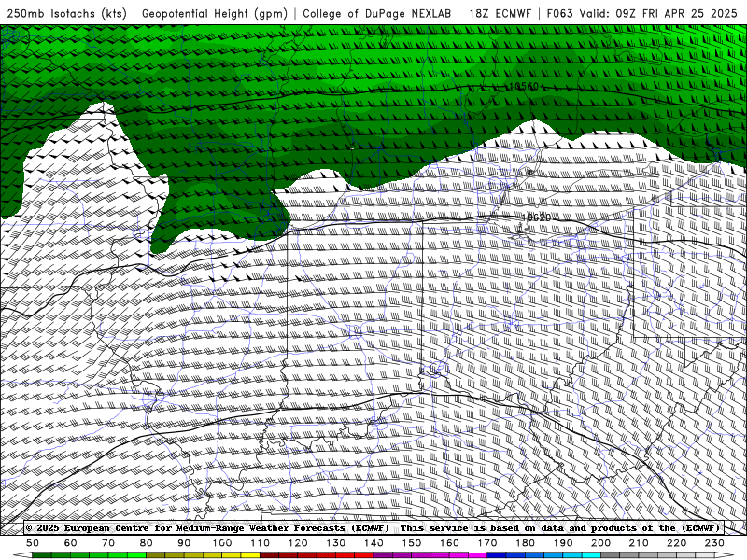Click the 160 value on the color scale

(449, 543)
